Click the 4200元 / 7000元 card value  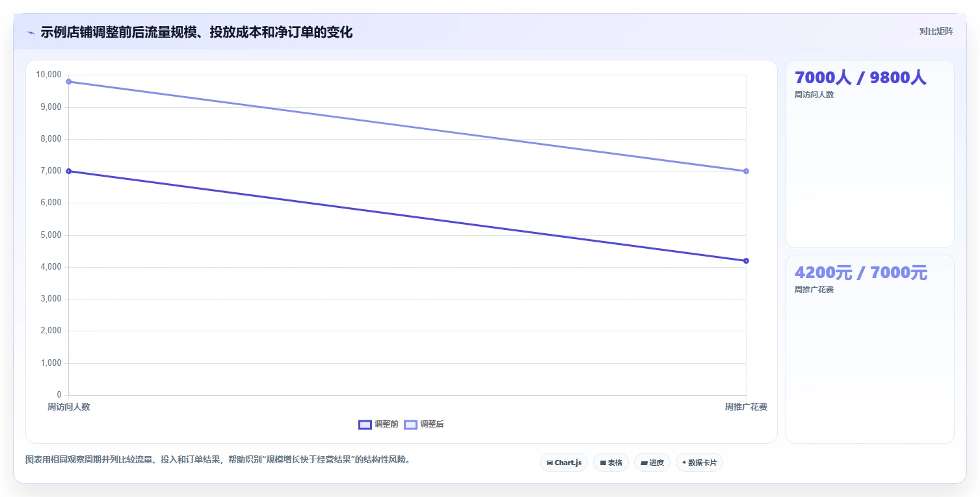tap(861, 273)
